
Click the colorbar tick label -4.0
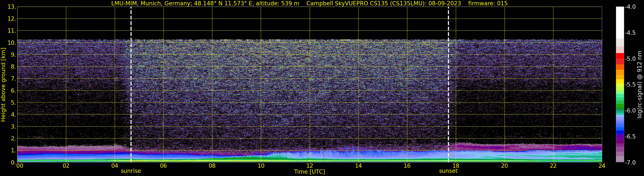(630, 7)
